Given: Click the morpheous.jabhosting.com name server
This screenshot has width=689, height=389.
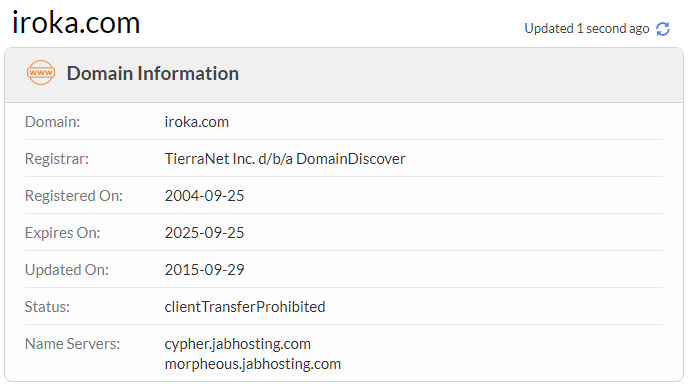Looking at the screenshot, I should [253, 364].
